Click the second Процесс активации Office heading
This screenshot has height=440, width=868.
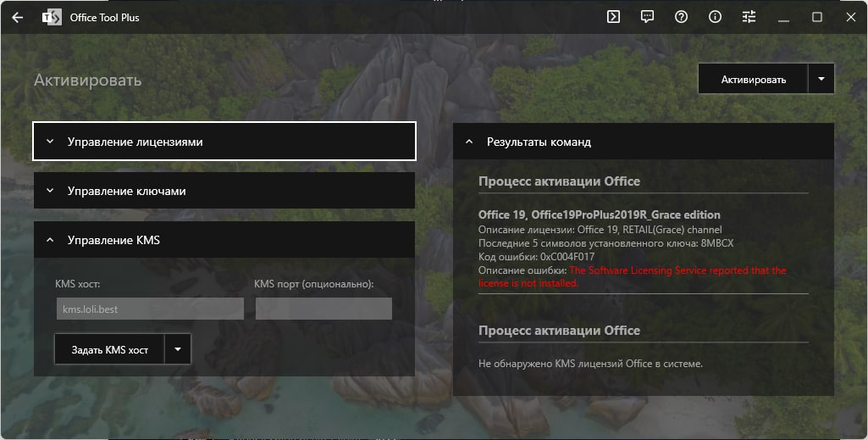point(559,331)
